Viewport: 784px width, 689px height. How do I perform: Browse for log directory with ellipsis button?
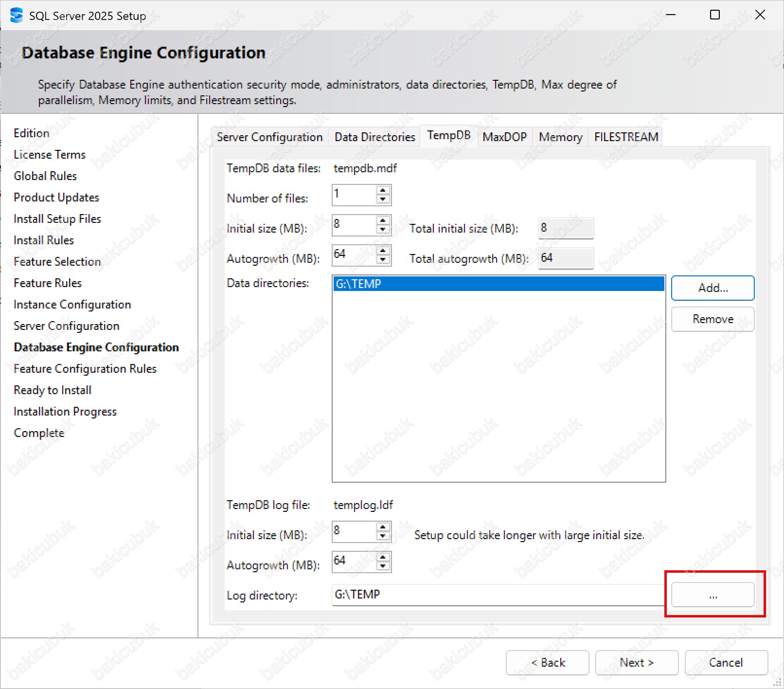713,595
